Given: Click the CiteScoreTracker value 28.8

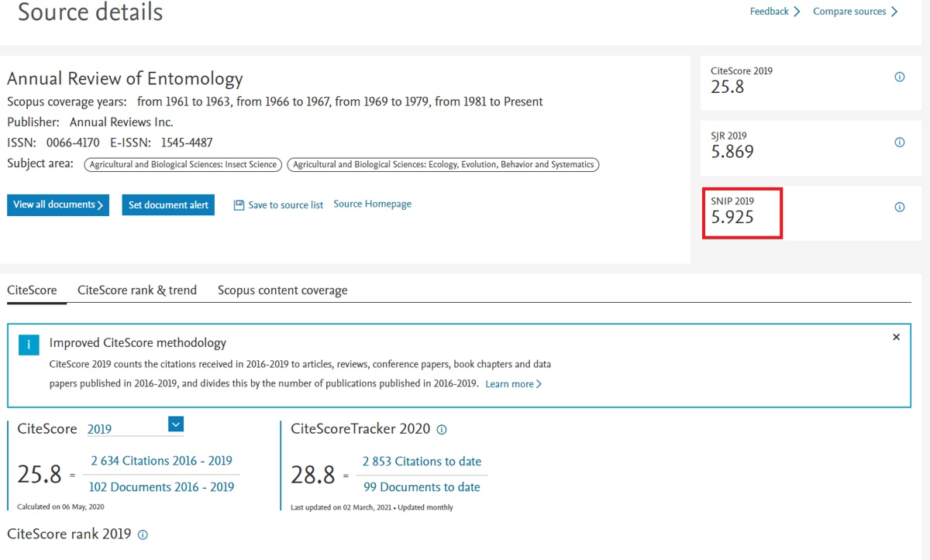Looking at the screenshot, I should (x=313, y=474).
